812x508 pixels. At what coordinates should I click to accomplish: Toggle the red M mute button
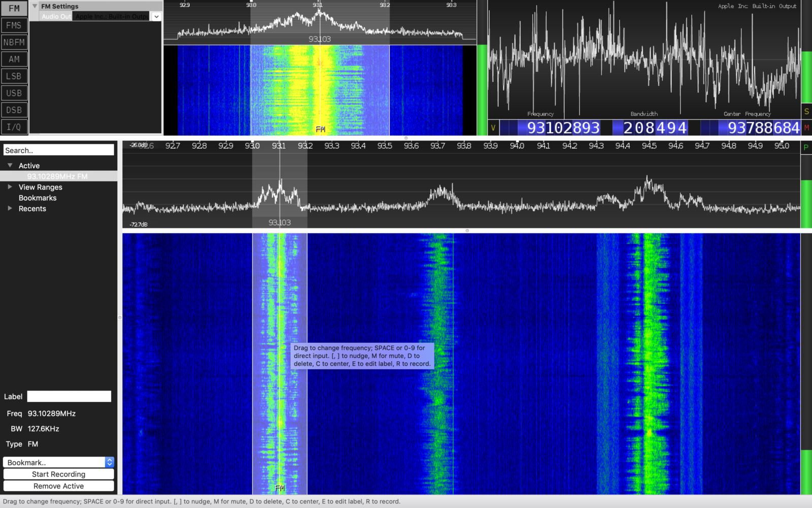pyautogui.click(x=806, y=128)
